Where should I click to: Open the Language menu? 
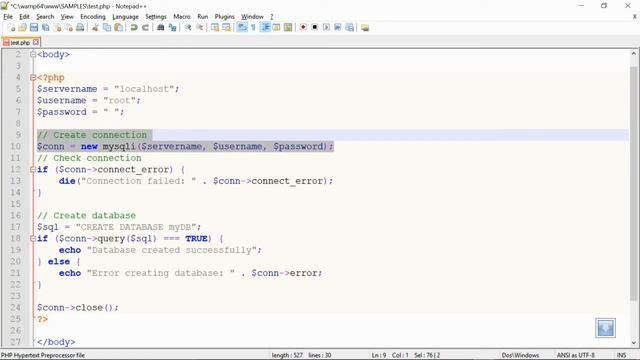pyautogui.click(x=125, y=17)
